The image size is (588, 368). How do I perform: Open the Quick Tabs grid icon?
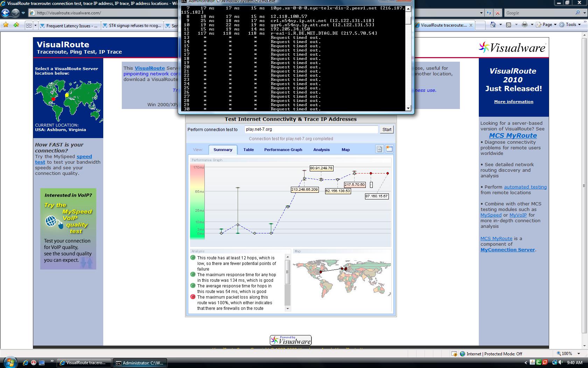[x=29, y=25]
